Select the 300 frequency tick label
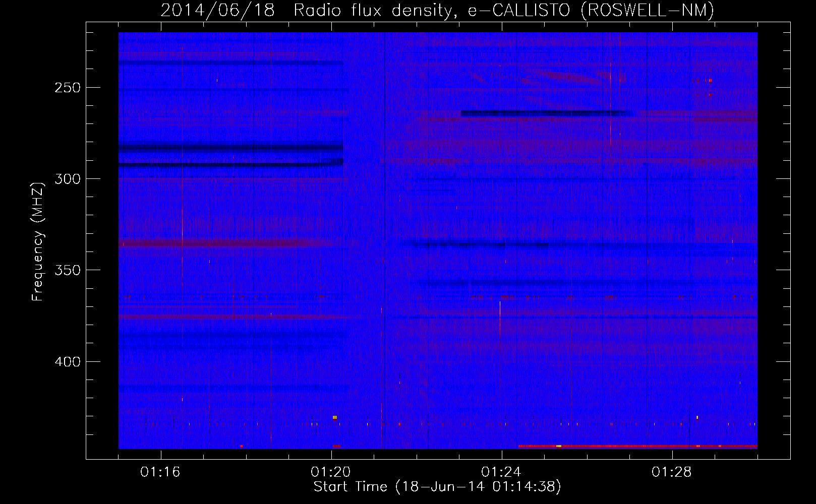Image resolution: width=816 pixels, height=504 pixels. (x=68, y=179)
